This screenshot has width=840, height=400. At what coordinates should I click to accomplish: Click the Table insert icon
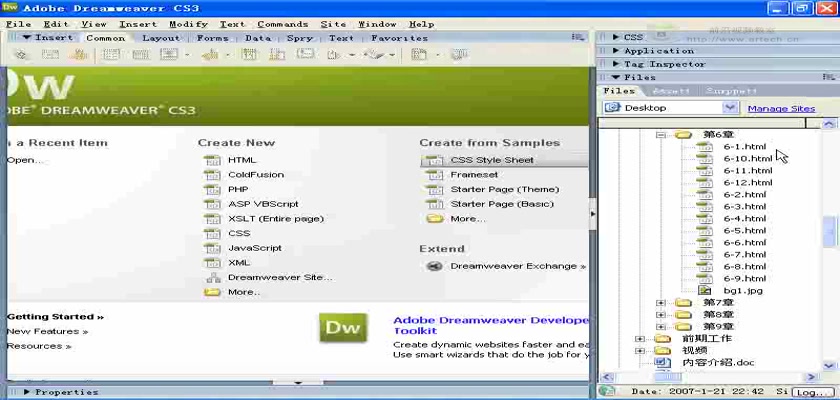pyautogui.click(x=111, y=54)
